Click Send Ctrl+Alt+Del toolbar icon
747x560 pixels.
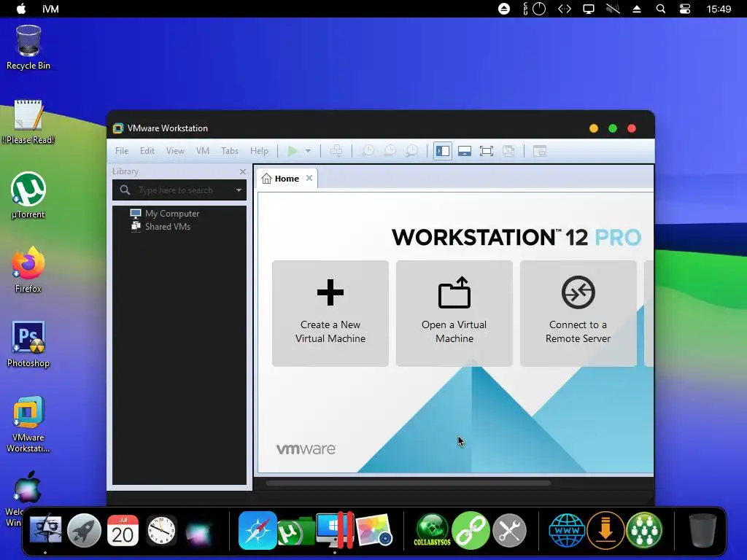coord(336,151)
